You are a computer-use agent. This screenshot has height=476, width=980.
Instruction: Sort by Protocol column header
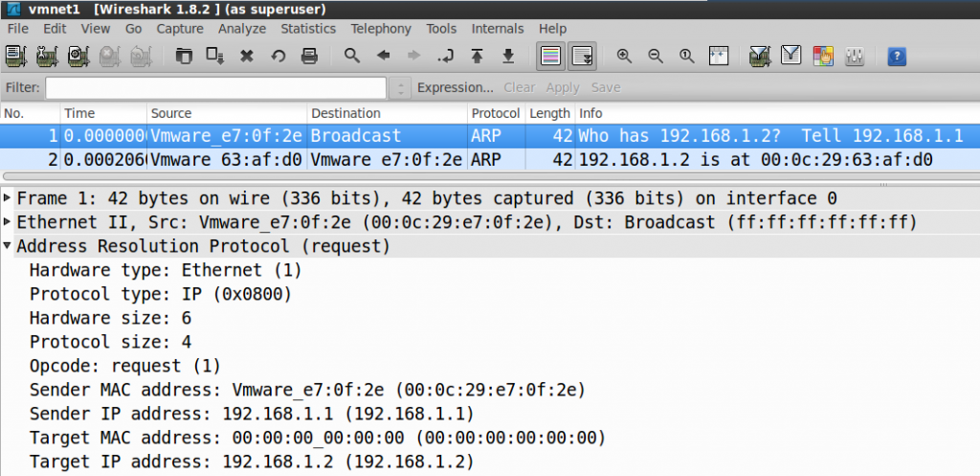point(497,113)
